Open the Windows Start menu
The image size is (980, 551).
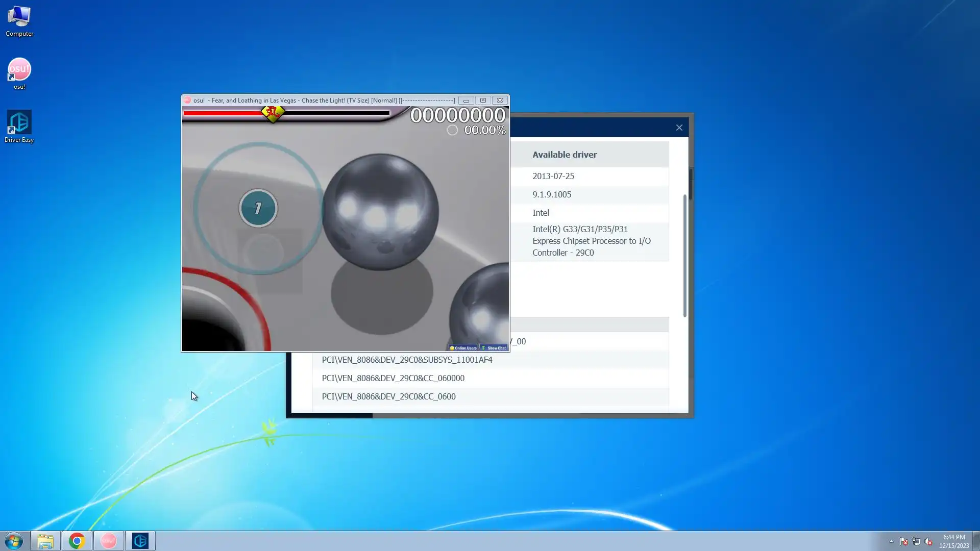pos(14,541)
